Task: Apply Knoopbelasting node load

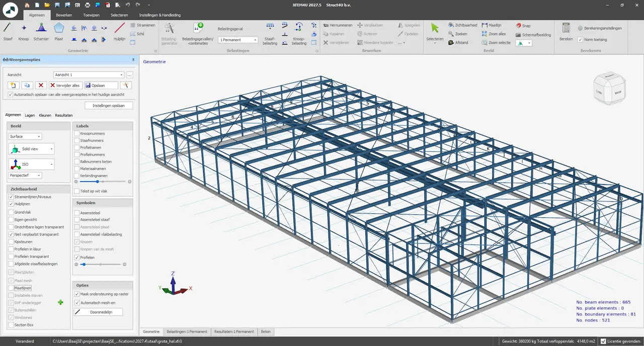Action: click(x=299, y=34)
